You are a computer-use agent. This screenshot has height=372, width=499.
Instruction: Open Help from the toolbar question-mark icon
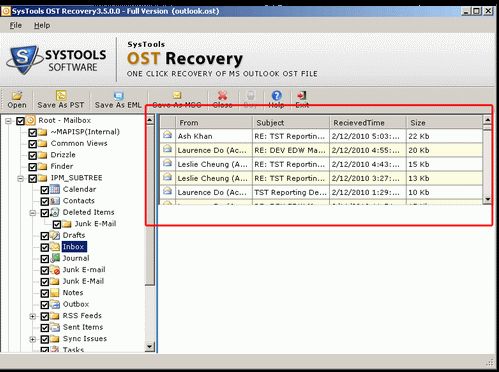click(276, 96)
